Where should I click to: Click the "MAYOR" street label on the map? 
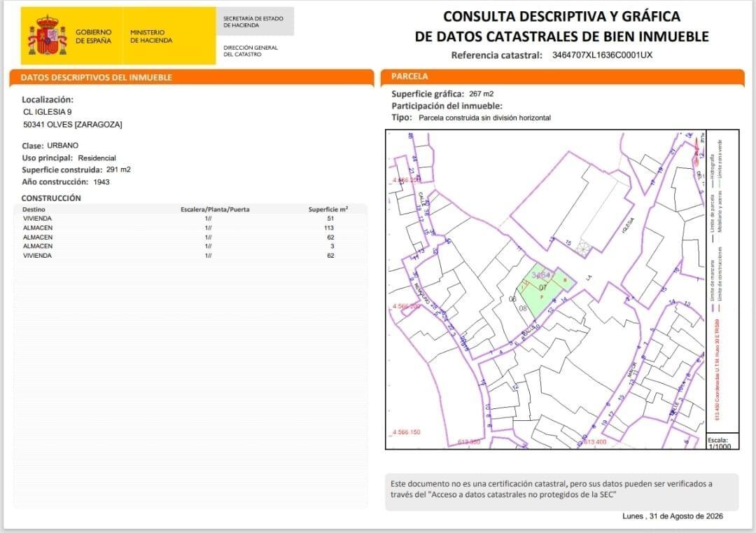[x=632, y=369]
